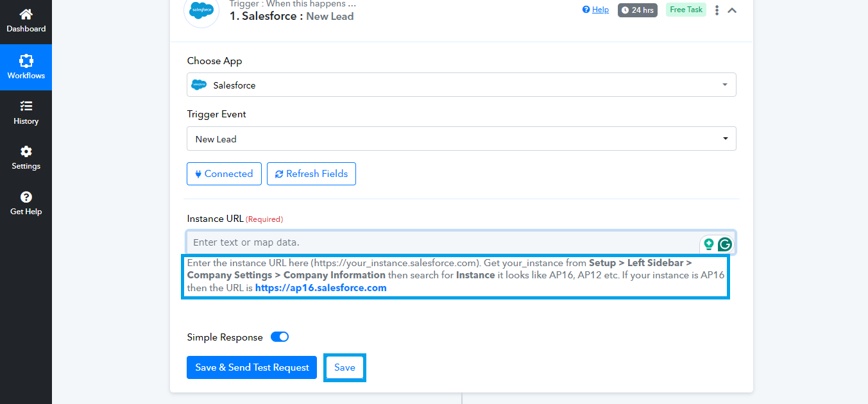Open the three-dot options menu
Viewport: 868px width, 404px height.
[717, 10]
